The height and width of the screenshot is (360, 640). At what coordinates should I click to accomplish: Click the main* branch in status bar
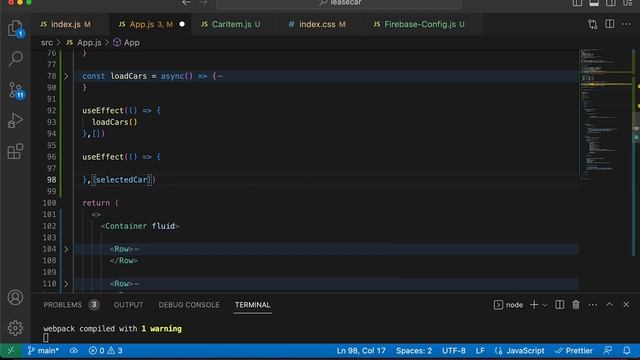[x=43, y=351]
